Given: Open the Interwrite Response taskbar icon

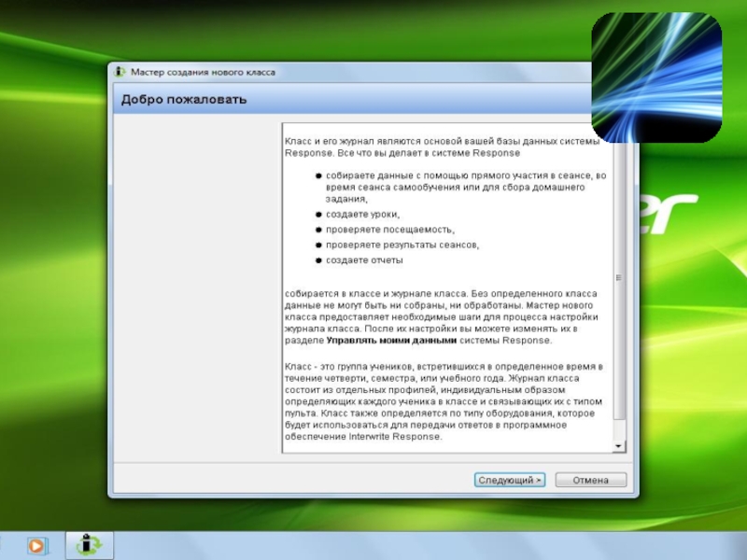Looking at the screenshot, I should pyautogui.click(x=89, y=545).
